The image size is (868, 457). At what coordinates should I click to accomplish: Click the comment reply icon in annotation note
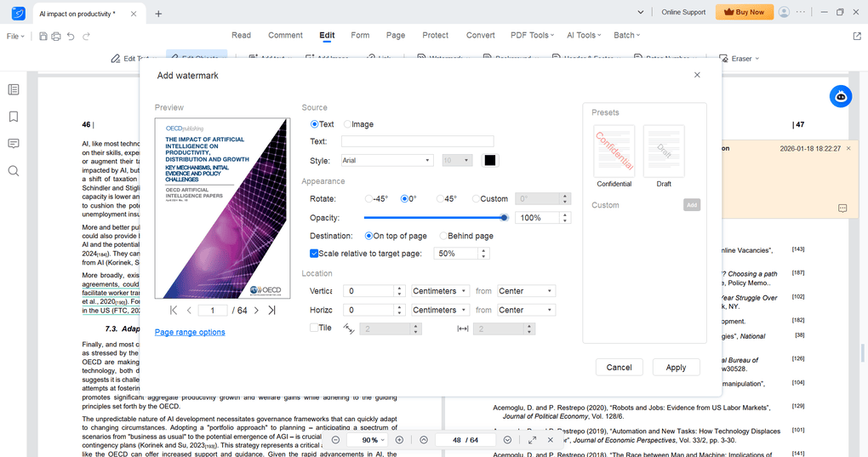click(842, 209)
